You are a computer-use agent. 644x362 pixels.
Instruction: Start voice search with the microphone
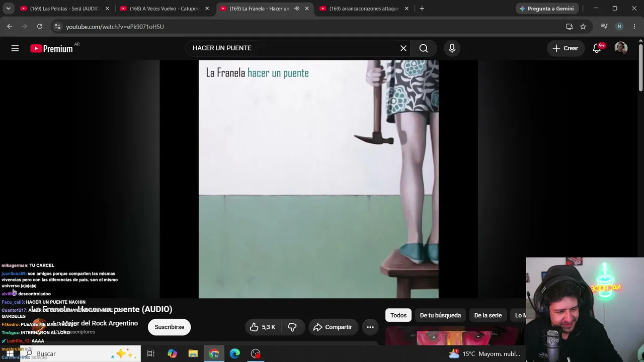(452, 48)
